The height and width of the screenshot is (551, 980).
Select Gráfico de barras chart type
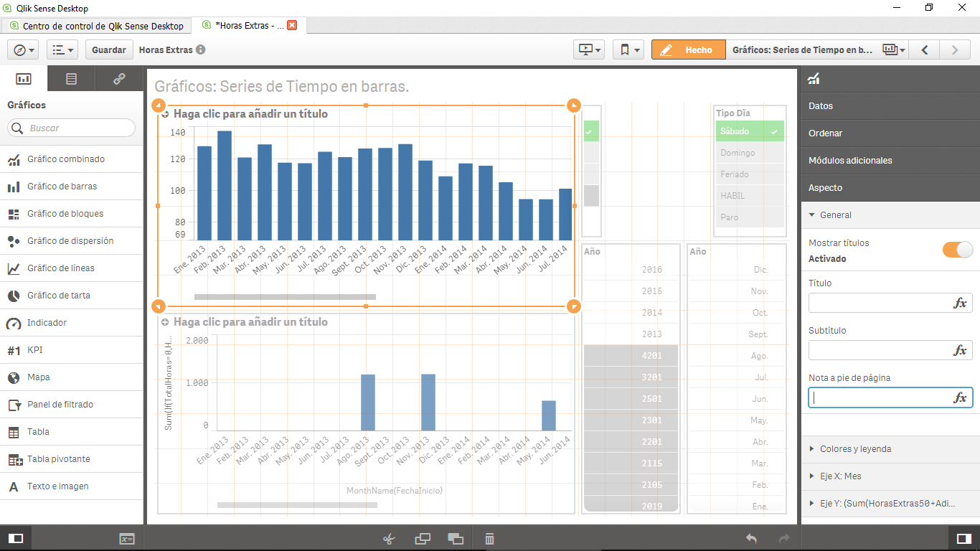point(72,187)
